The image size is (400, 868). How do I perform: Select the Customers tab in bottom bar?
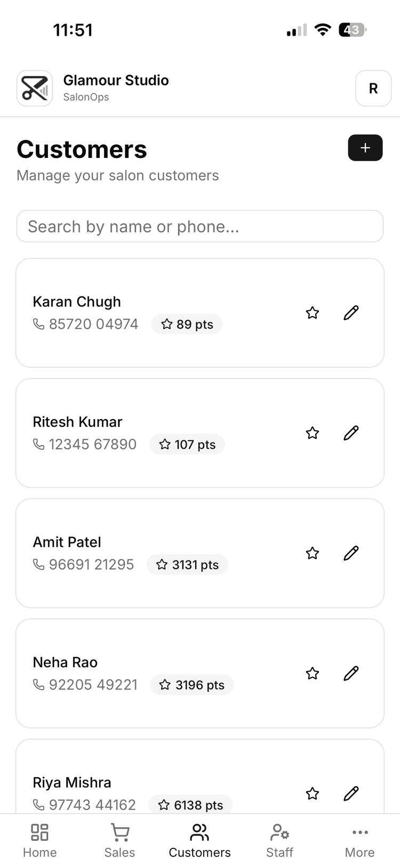[200, 840]
